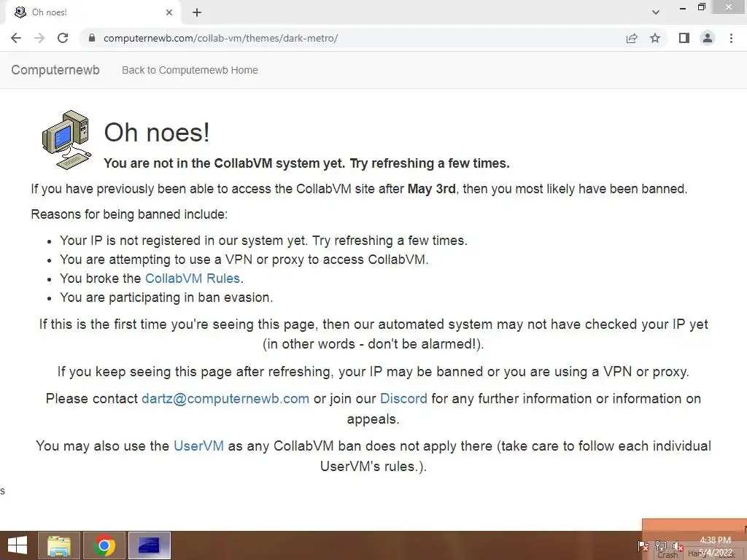Open the UserVM link
Screen dimensions: 747x560
198,446
